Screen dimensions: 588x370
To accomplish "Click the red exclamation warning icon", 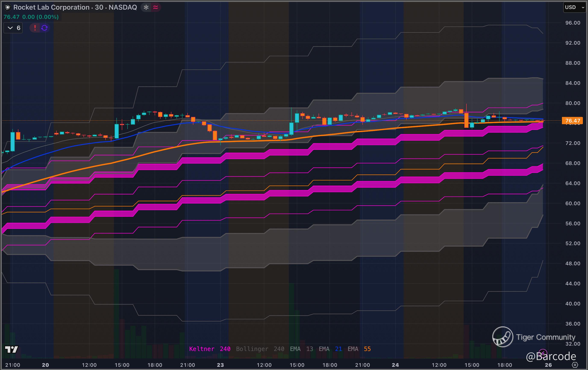I will click(35, 28).
